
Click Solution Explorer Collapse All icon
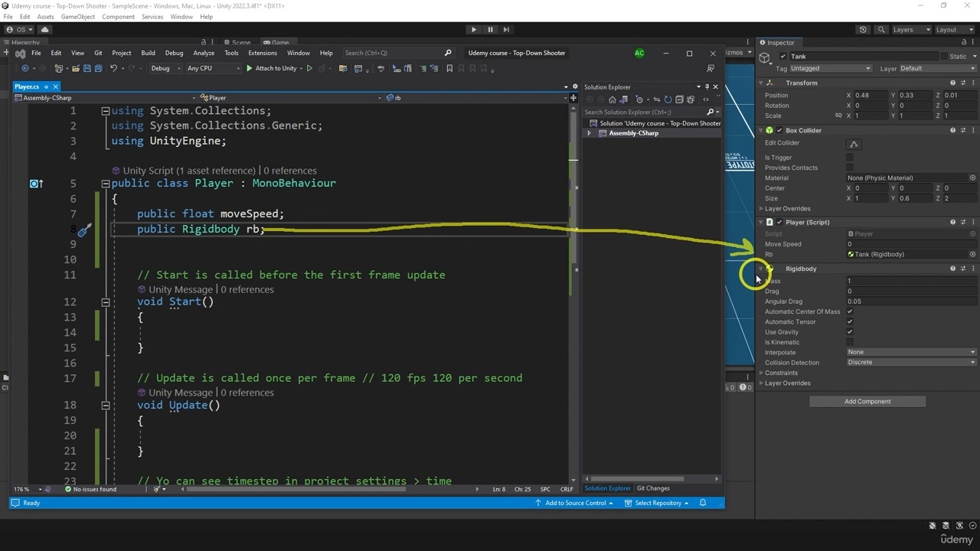tap(679, 99)
